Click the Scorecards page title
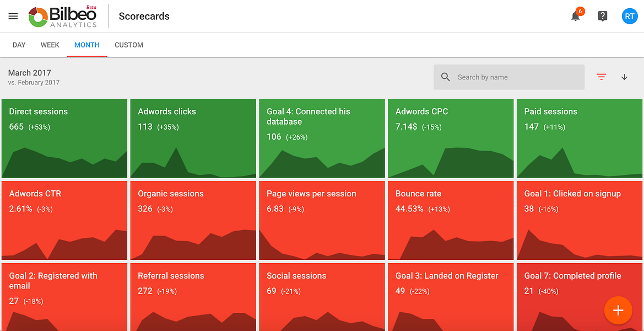This screenshot has width=644, height=331. pos(144,17)
